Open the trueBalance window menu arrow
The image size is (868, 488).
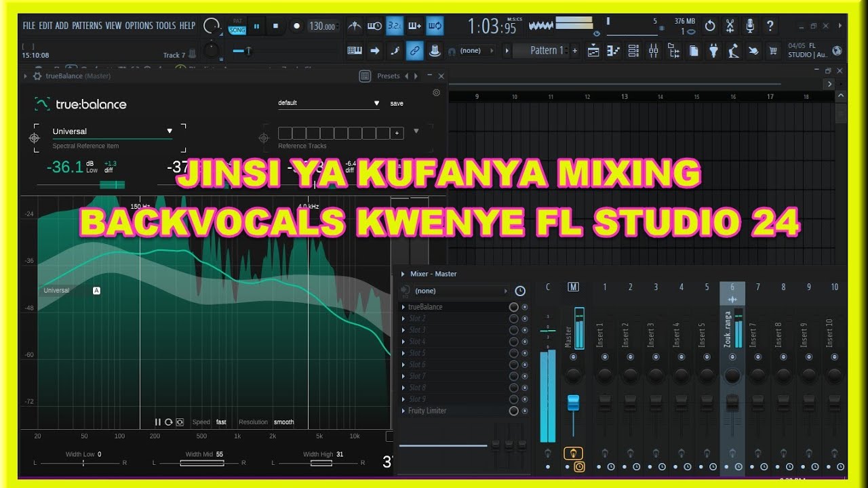tap(26, 76)
